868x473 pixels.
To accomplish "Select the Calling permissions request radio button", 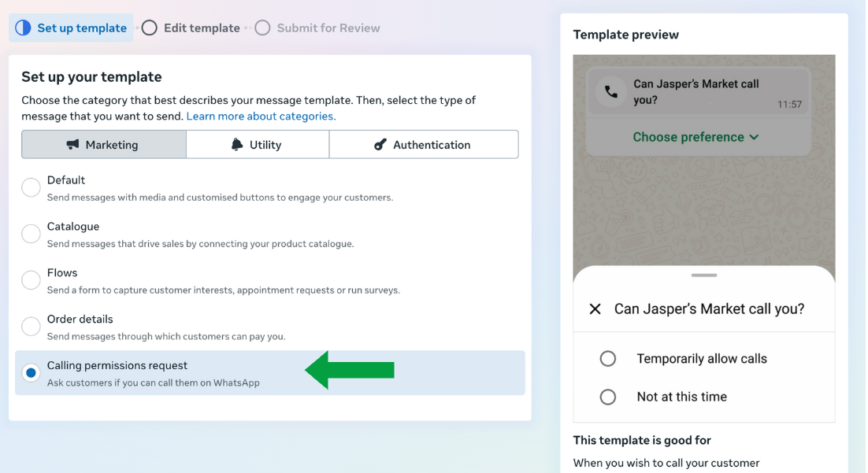I will pos(31,373).
